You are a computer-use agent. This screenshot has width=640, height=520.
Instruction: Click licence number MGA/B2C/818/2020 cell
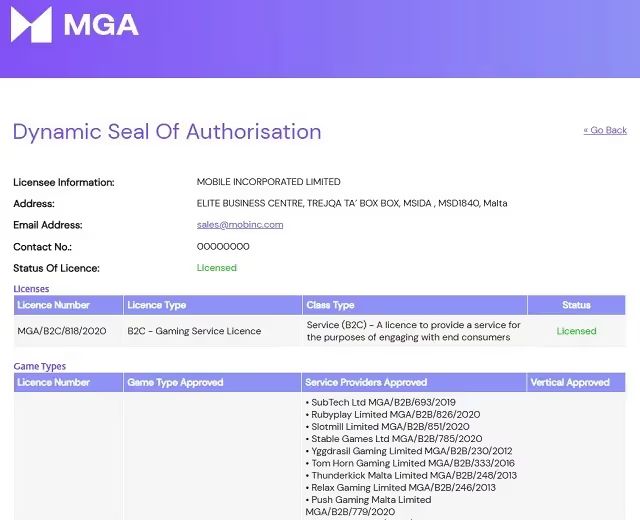click(62, 331)
